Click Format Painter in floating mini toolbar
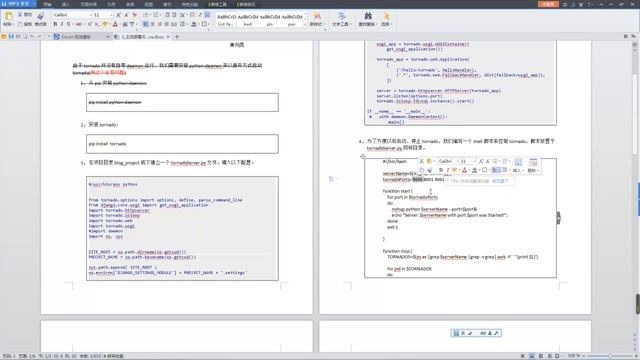 [x=430, y=170]
